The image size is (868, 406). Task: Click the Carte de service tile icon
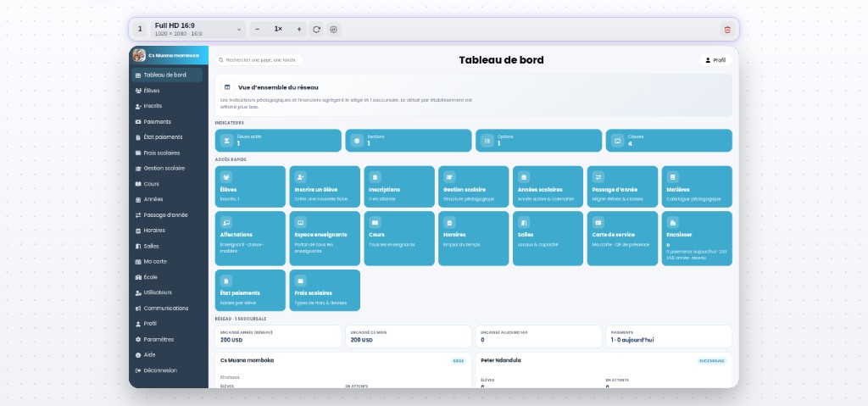(598, 223)
